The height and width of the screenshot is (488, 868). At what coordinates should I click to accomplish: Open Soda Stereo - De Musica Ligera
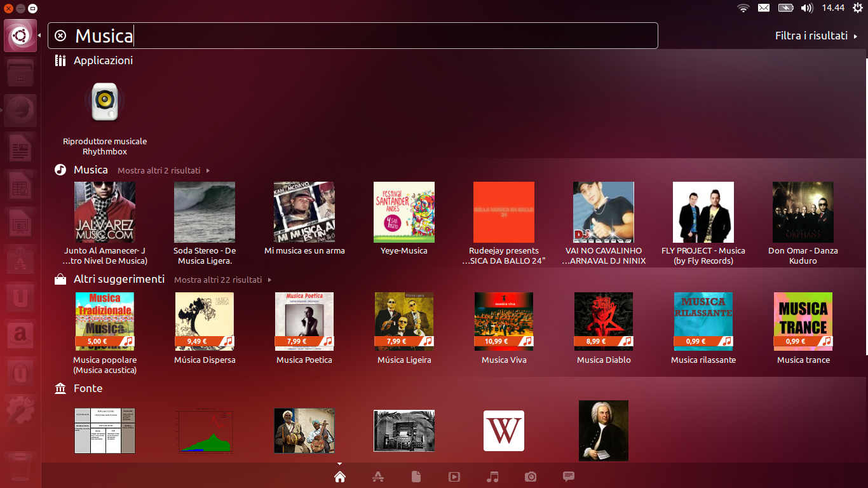pyautogui.click(x=205, y=212)
